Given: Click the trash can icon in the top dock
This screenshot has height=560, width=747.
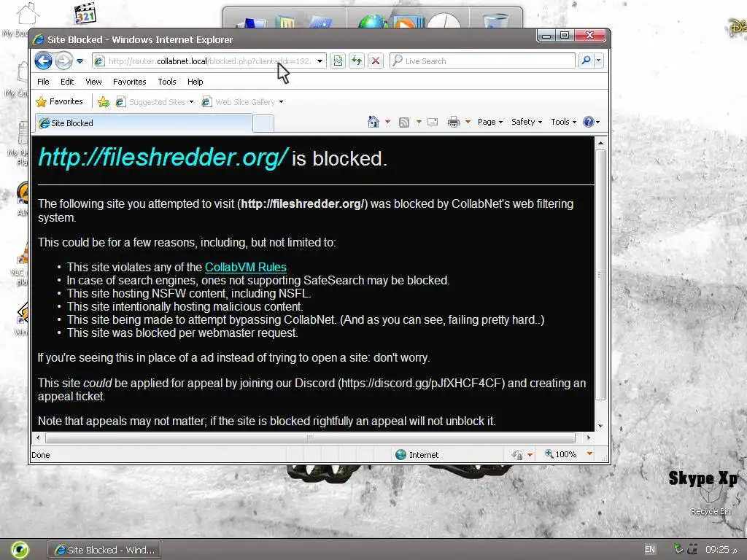Looking at the screenshot, I should pyautogui.click(x=495, y=21).
